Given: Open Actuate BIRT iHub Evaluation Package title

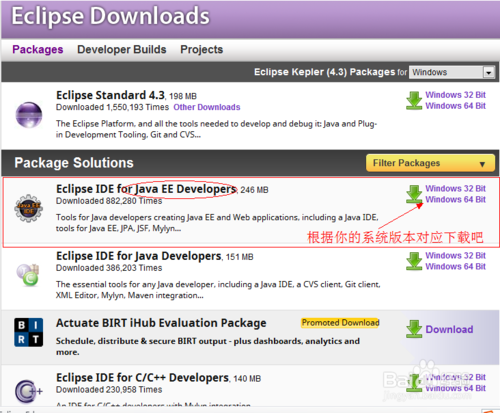Looking at the screenshot, I should point(161,323).
